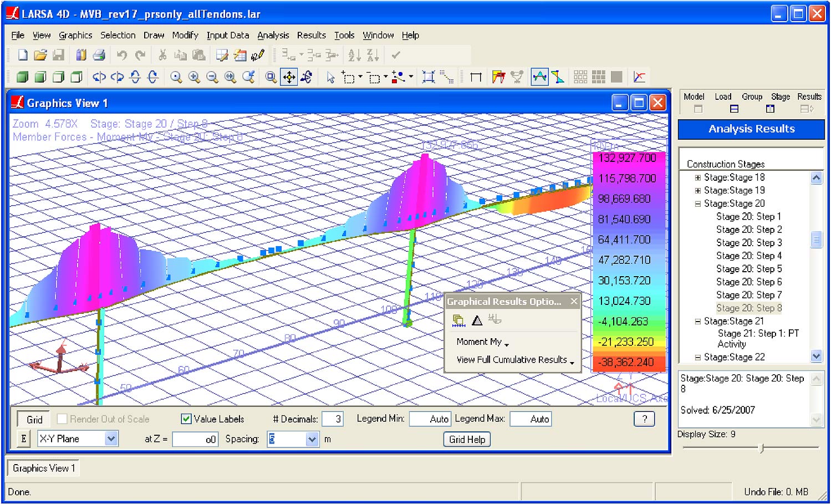This screenshot has height=504, width=831.
Task: Click the zoom out magnifier icon
Action: [x=212, y=77]
